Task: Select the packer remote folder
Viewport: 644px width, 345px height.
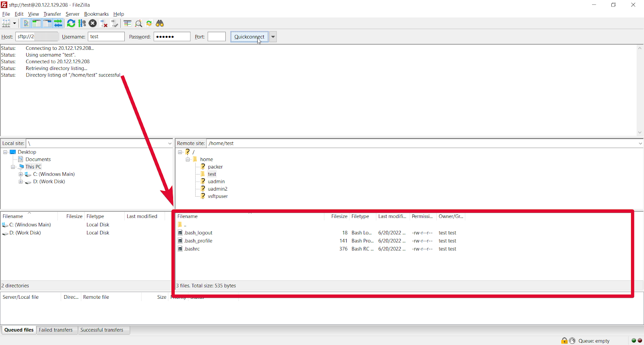Action: point(215,167)
